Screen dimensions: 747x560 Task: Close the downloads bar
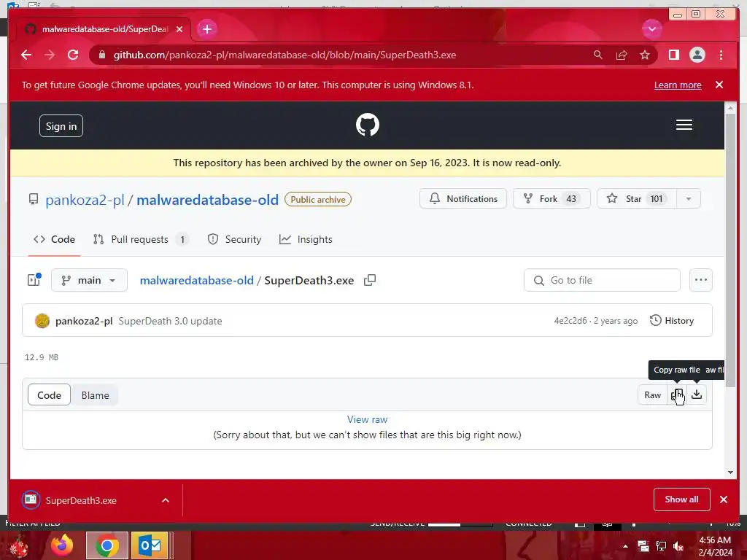tap(723, 499)
